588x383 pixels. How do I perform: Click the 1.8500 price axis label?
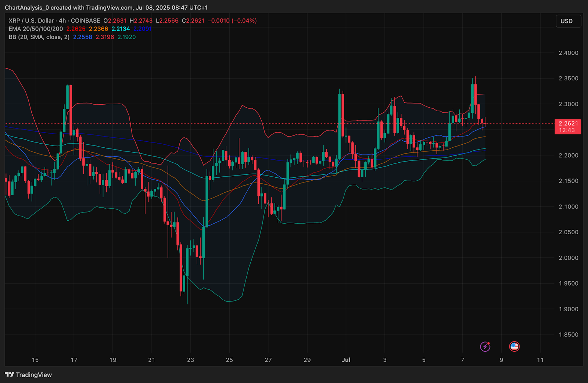tap(568, 335)
